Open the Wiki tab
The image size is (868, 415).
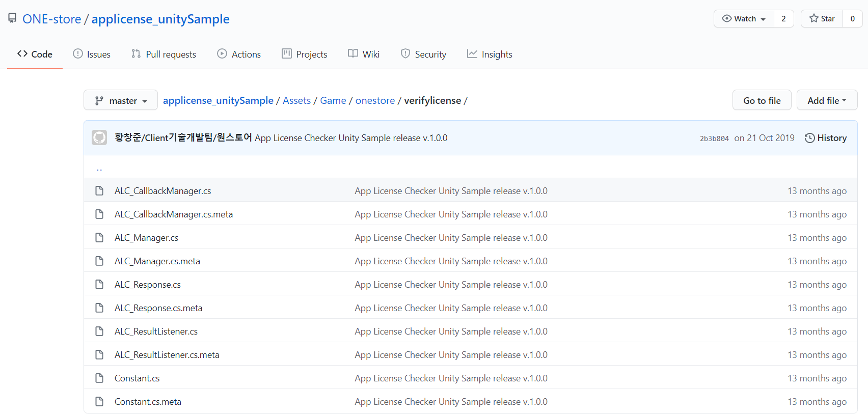pyautogui.click(x=364, y=54)
